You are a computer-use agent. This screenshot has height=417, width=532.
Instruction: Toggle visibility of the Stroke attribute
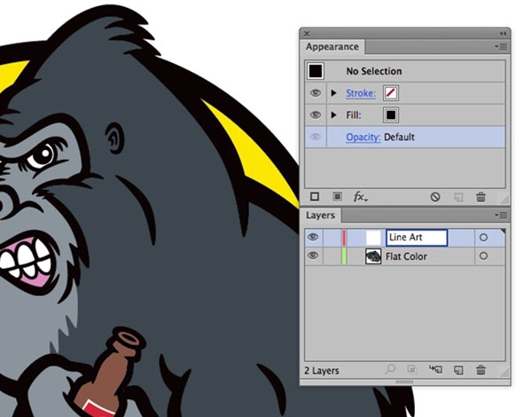point(316,93)
